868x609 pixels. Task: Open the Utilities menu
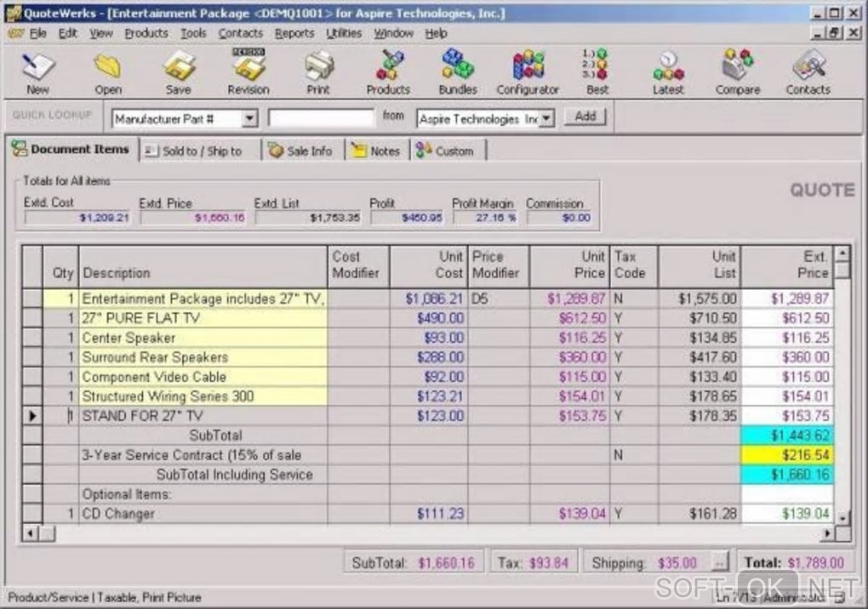pos(343,34)
